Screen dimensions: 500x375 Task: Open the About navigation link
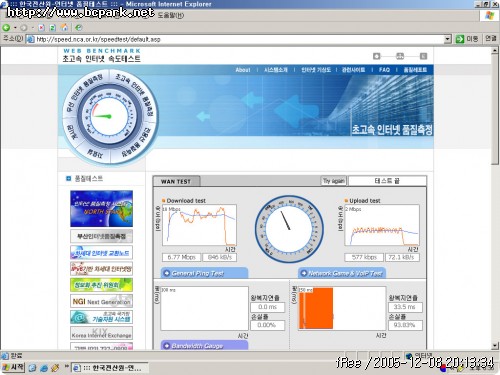243,70
